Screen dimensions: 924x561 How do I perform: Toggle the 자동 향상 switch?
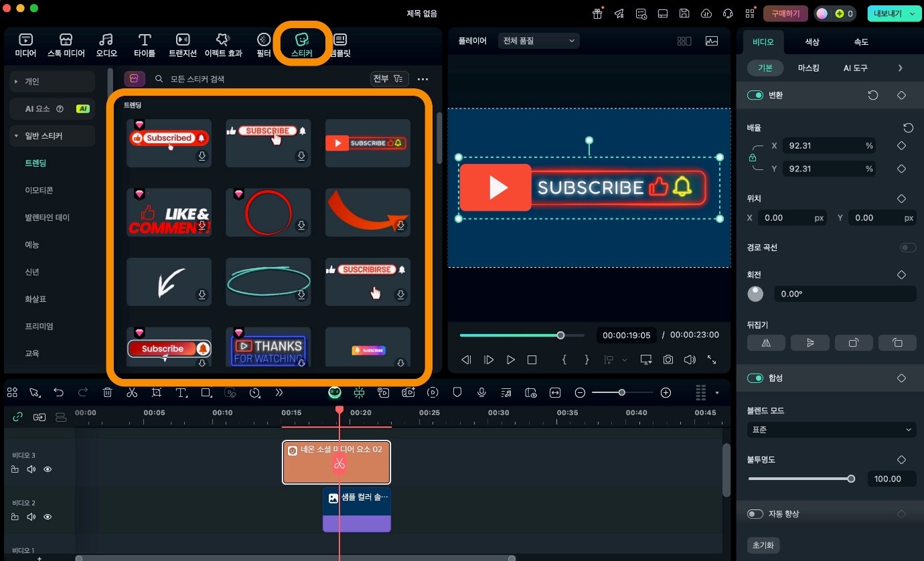click(x=755, y=514)
